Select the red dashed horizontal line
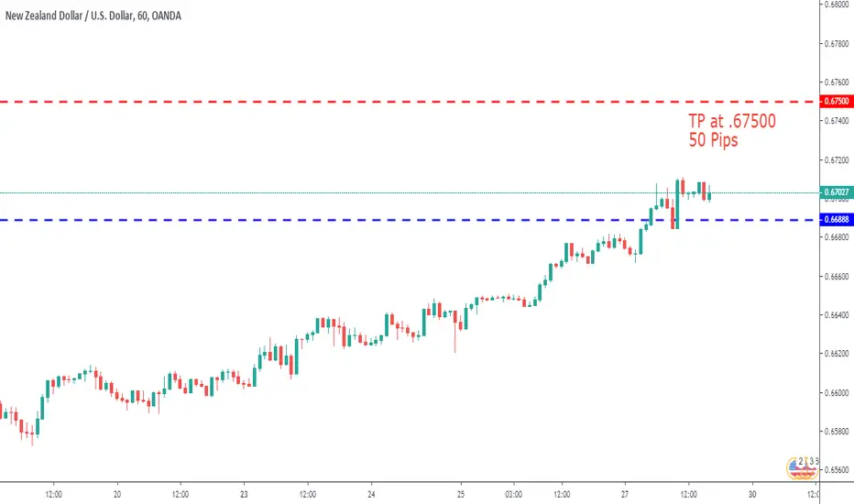This screenshot has width=854, height=504. pos(410,102)
